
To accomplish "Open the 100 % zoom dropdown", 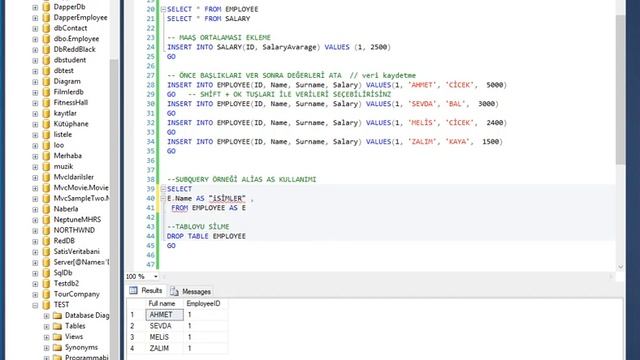I will [x=156, y=277].
